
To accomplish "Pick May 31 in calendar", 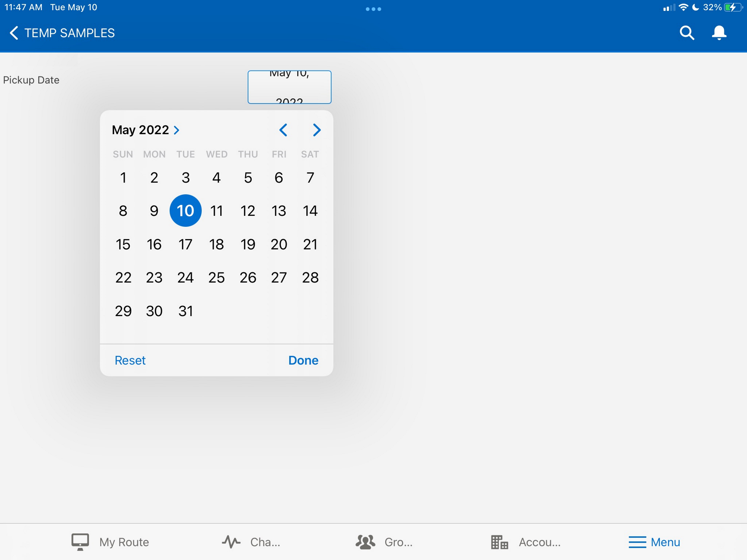I will tap(185, 311).
